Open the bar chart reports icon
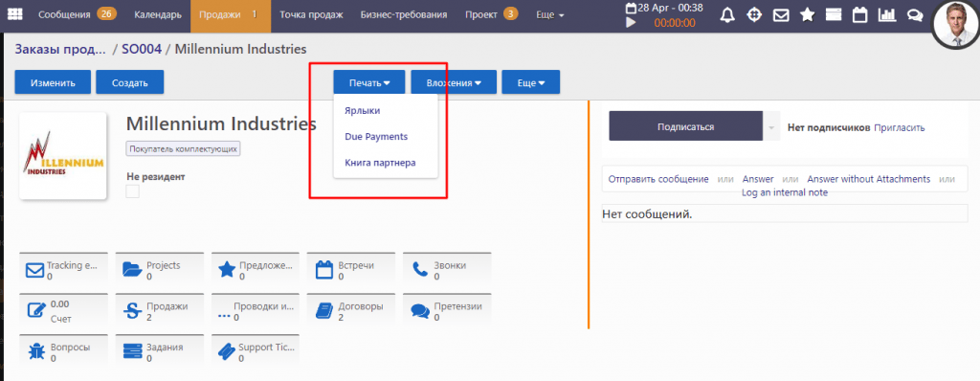980x381 pixels. [x=887, y=15]
